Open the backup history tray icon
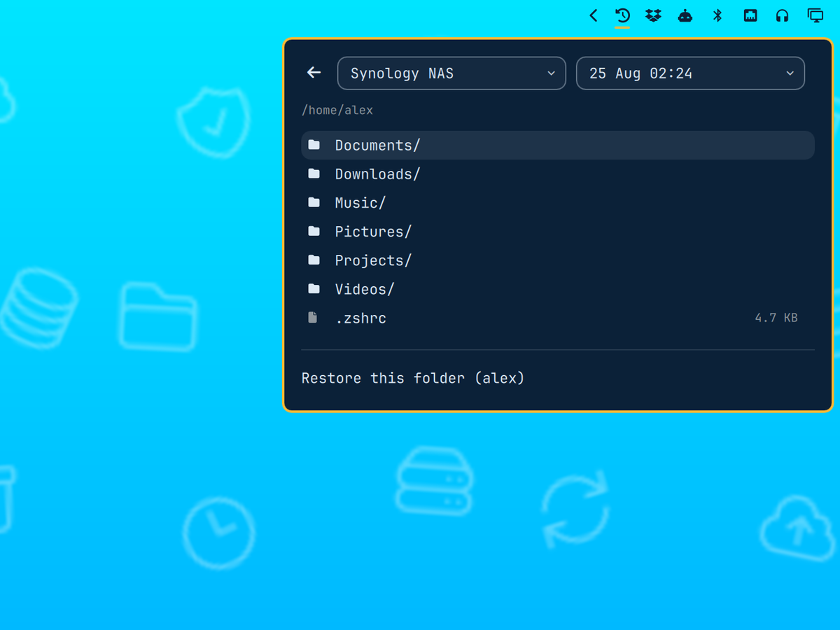 [x=622, y=15]
